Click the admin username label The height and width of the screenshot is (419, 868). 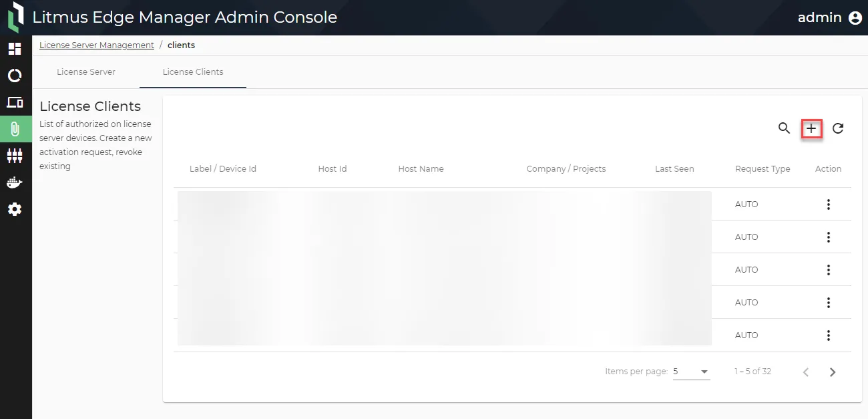tap(819, 17)
